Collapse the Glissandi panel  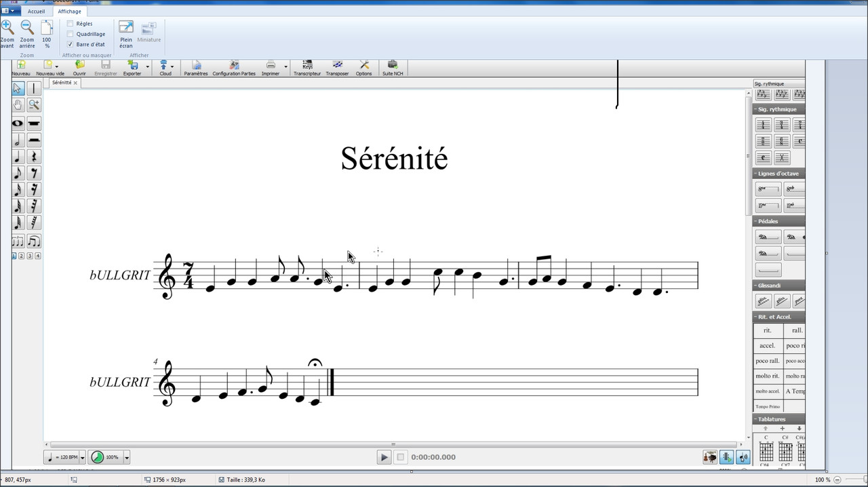(755, 286)
